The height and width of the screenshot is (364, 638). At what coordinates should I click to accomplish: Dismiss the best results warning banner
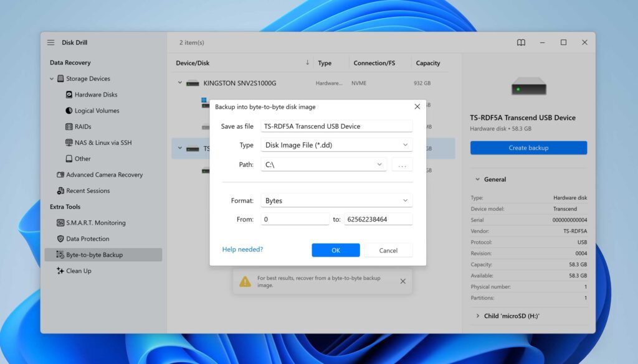(x=402, y=281)
